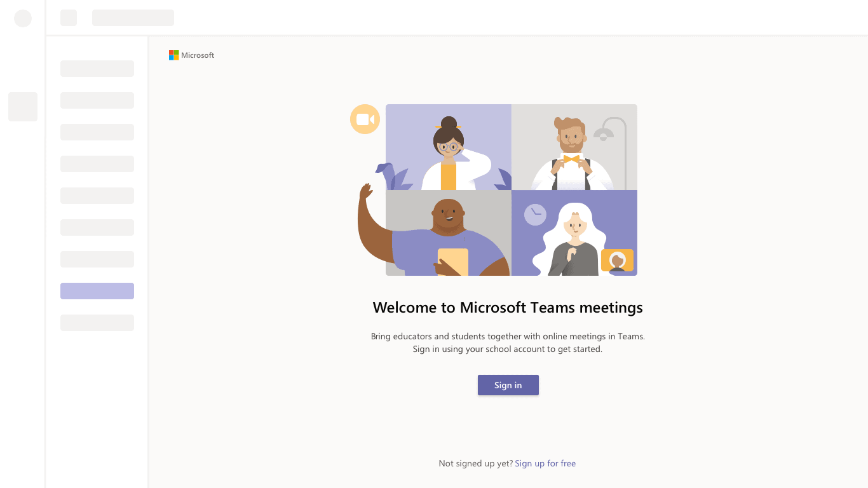Click the small square icon near the title bar
Image resolution: width=868 pixels, height=488 pixels.
[68, 18]
